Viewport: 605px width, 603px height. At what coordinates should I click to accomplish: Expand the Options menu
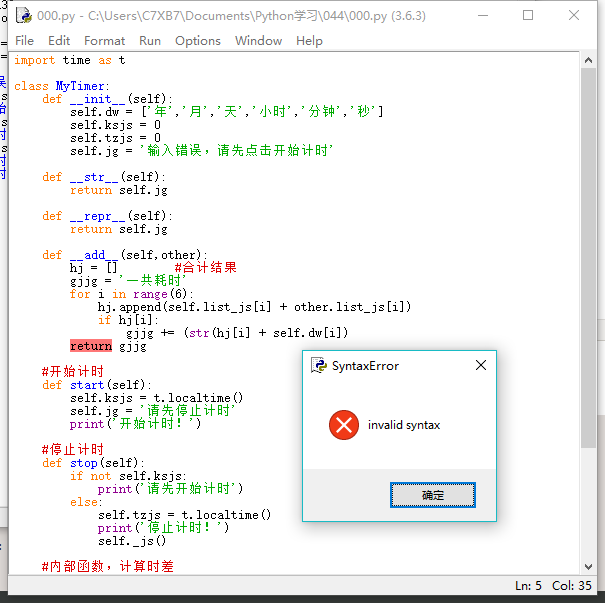[198, 41]
